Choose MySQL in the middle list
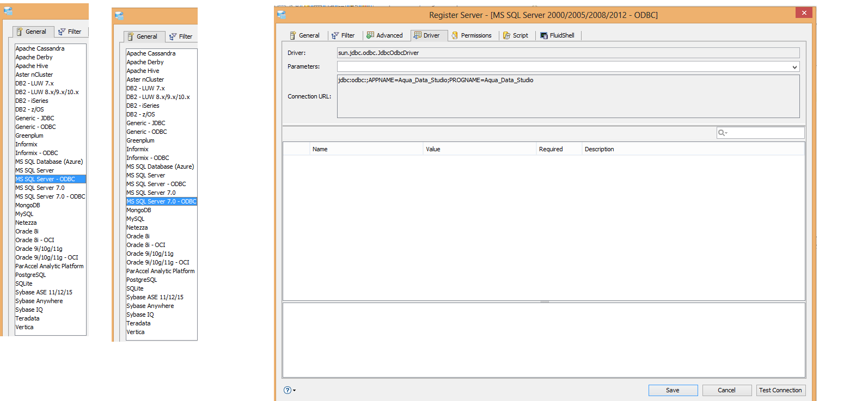868x401 pixels. [161, 219]
